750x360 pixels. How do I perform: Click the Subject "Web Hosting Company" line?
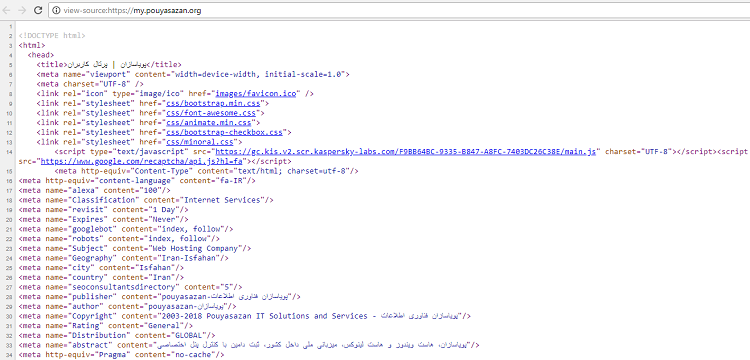pos(135,248)
